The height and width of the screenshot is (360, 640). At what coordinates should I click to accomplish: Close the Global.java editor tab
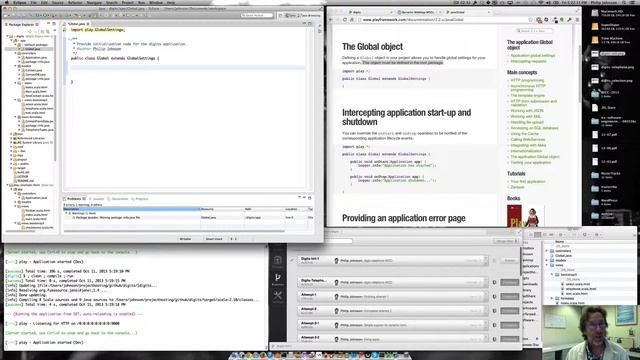point(88,24)
